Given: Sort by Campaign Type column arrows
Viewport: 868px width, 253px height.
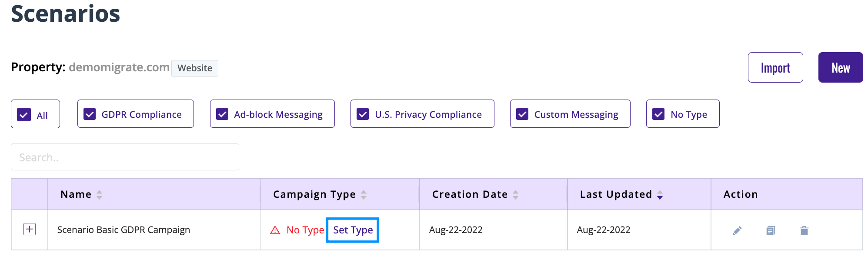Looking at the screenshot, I should pos(364,195).
